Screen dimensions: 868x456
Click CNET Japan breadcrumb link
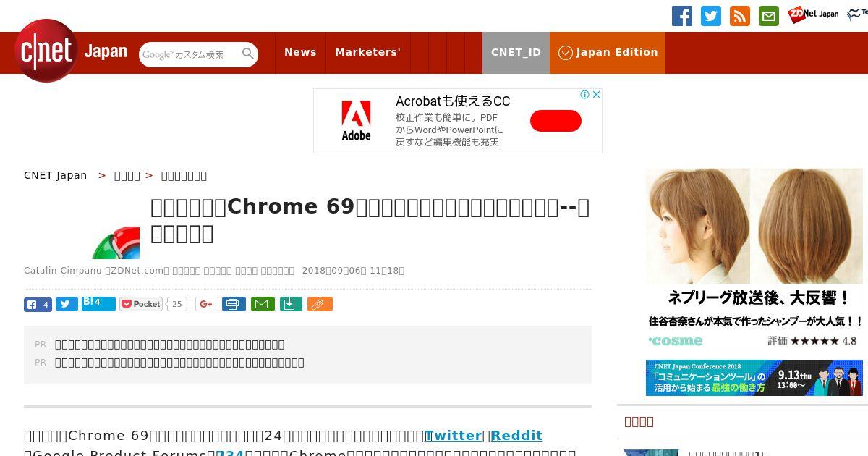[x=56, y=175]
